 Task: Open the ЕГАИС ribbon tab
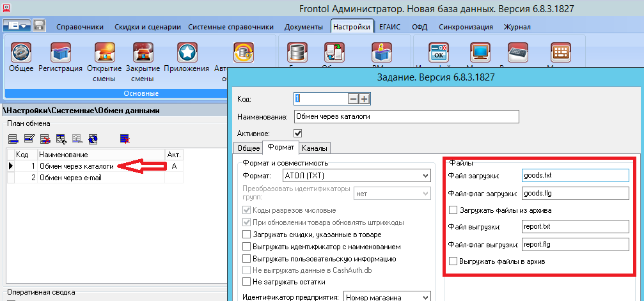[389, 27]
